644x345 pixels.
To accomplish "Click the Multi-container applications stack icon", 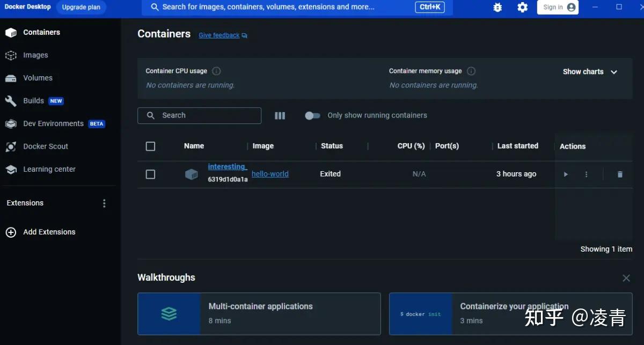I will [169, 314].
